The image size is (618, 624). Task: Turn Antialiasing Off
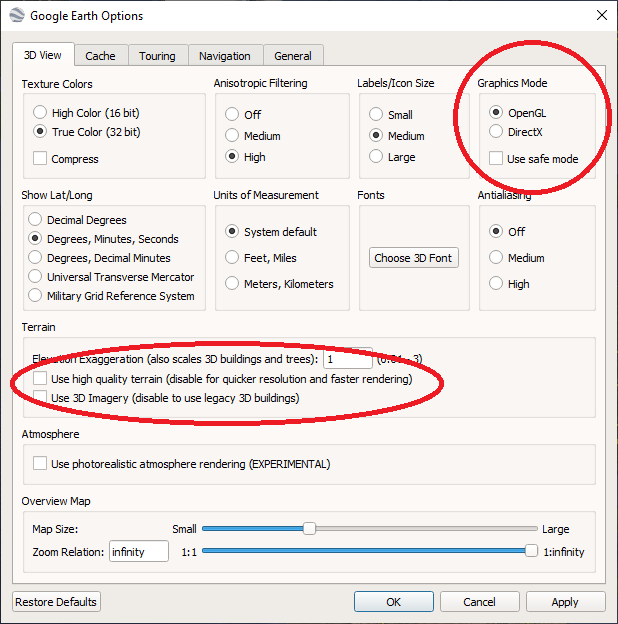[x=496, y=231]
